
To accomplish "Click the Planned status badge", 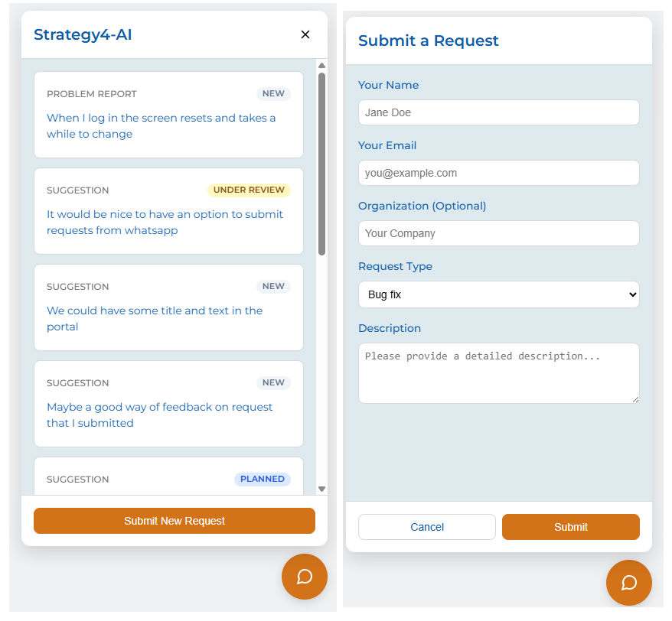I will (262, 479).
